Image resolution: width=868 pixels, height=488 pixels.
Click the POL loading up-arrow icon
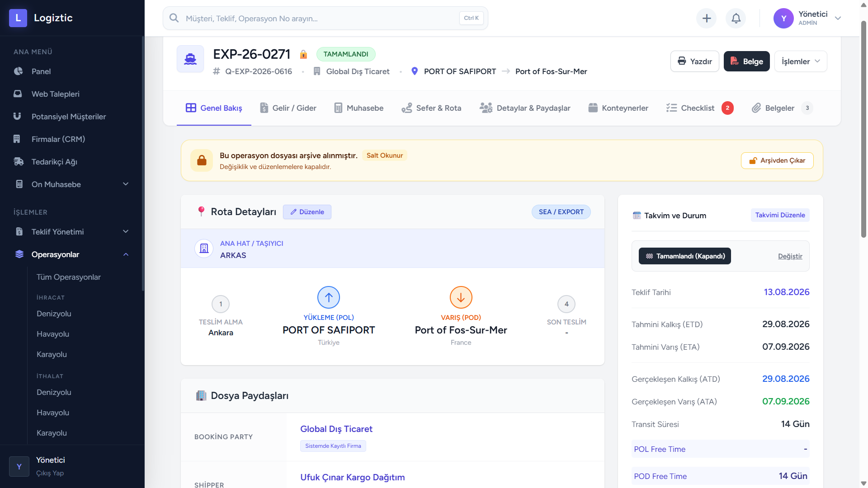[329, 297]
